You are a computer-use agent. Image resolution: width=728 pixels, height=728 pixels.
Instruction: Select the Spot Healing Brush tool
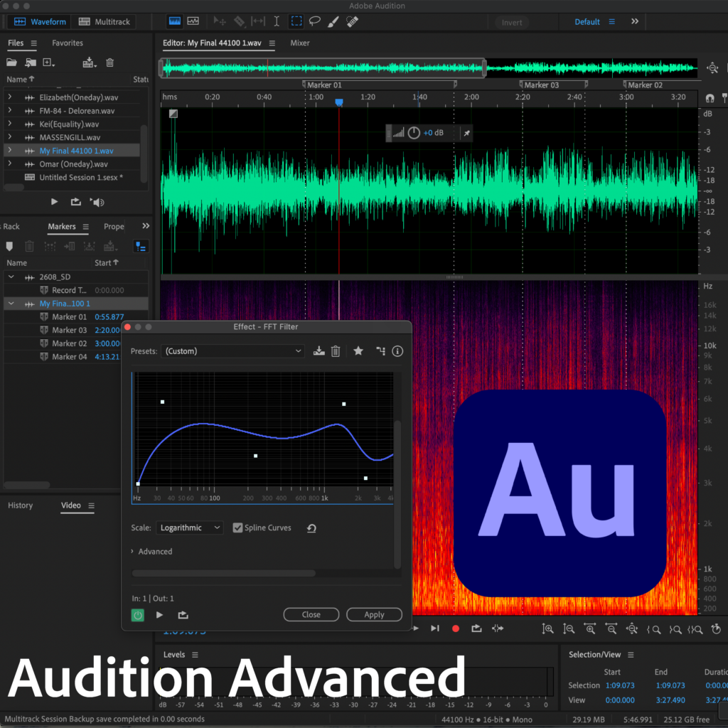353,21
